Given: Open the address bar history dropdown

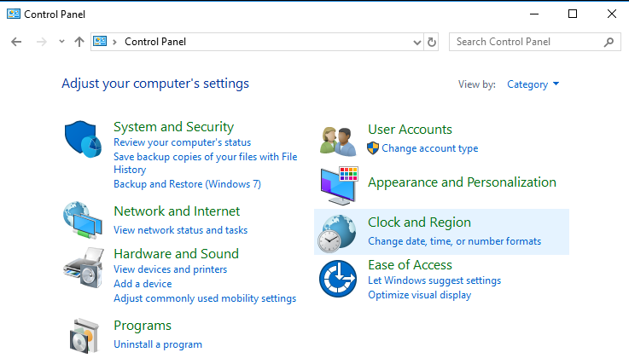Looking at the screenshot, I should 417,42.
